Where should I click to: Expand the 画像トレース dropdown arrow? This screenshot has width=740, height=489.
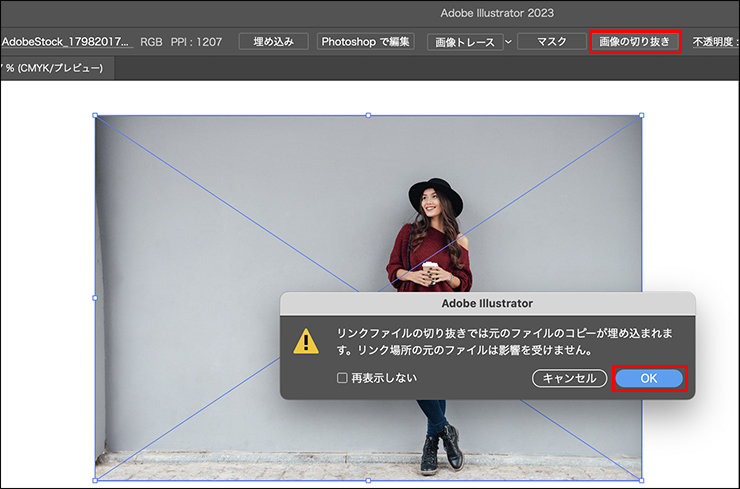coord(508,42)
